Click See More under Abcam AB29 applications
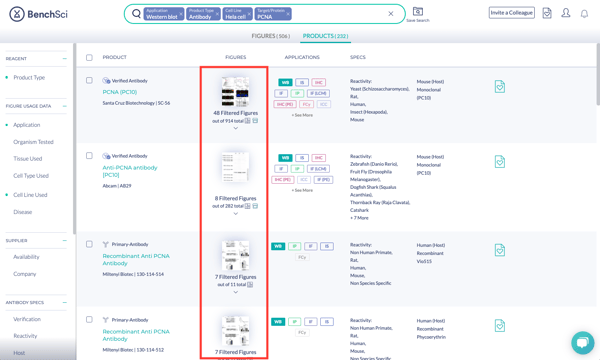Viewport: 600px width, 360px height. (302, 190)
